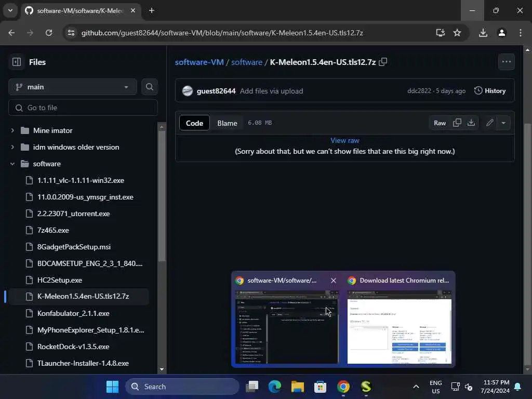Click green S app icon on taskbar
The image size is (532, 399).
366,387
